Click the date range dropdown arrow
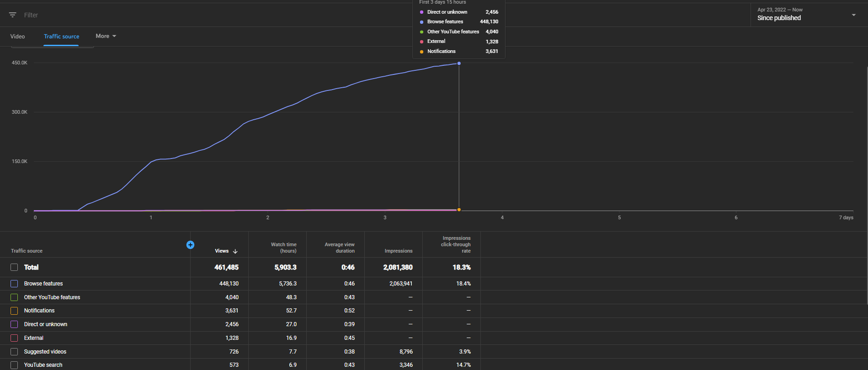The image size is (868, 370). point(853,15)
